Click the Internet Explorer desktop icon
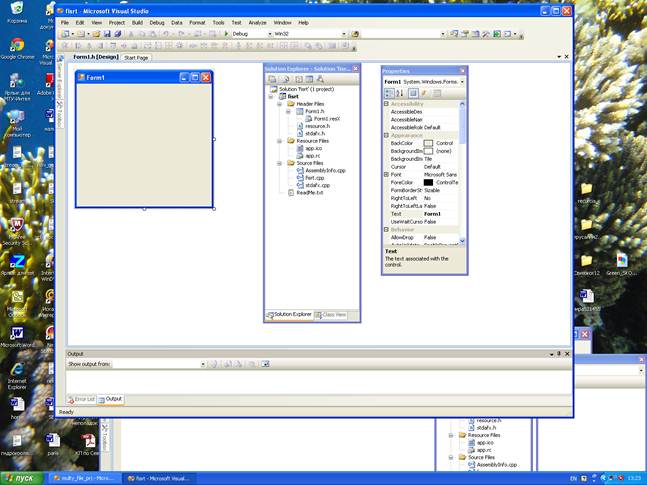This screenshot has width=647, height=485. [17, 371]
